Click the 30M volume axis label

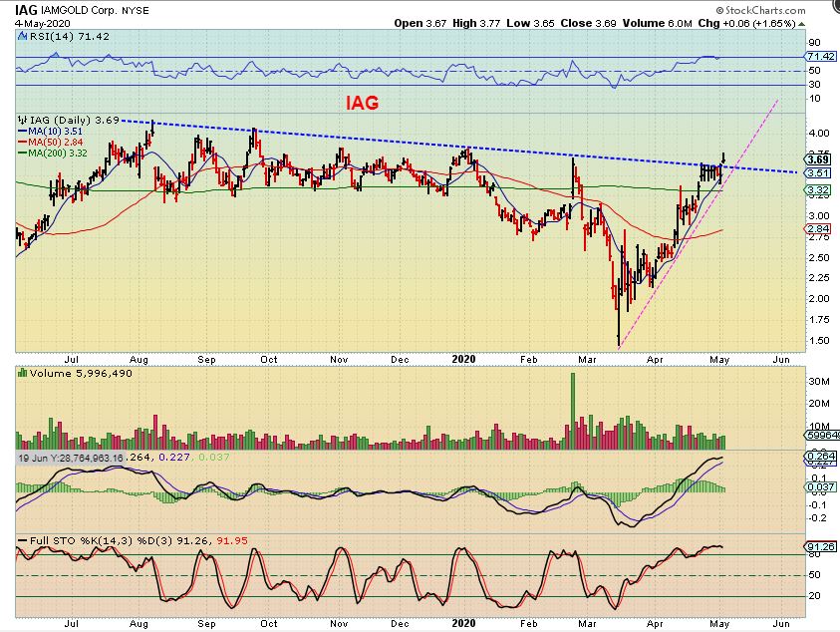coord(819,381)
